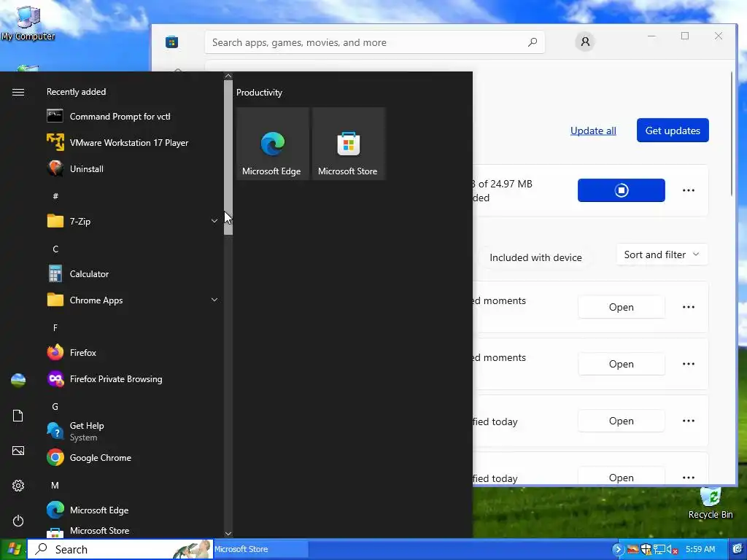This screenshot has height=560, width=747.
Task: Open more options beside the first Open button
Action: 689,307
